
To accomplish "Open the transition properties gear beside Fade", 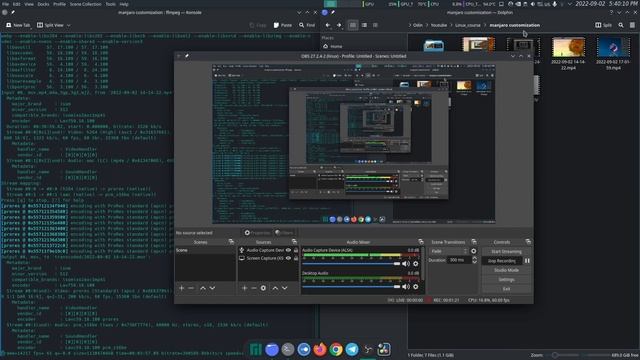I will point(473,251).
